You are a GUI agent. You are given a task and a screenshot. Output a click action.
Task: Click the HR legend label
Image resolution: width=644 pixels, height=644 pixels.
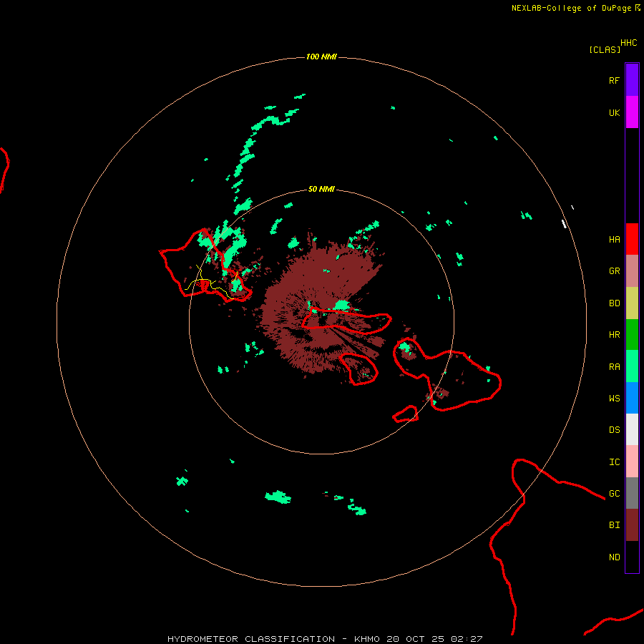[x=614, y=335]
